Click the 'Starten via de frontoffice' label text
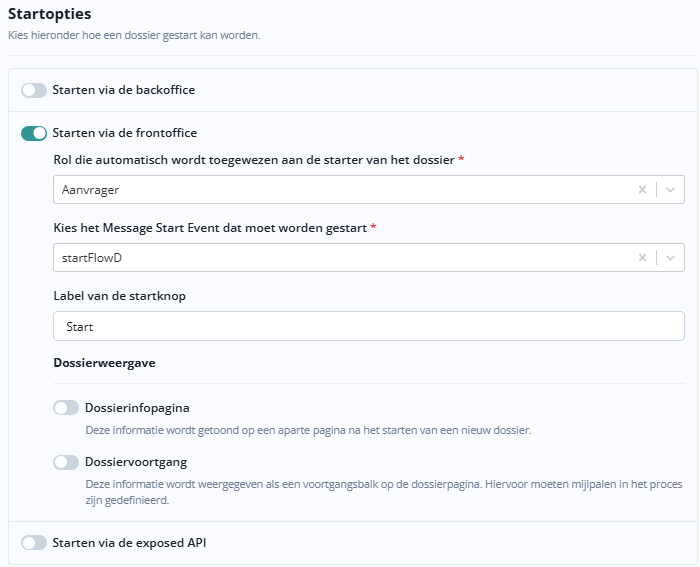The width and height of the screenshot is (700, 567). (124, 133)
